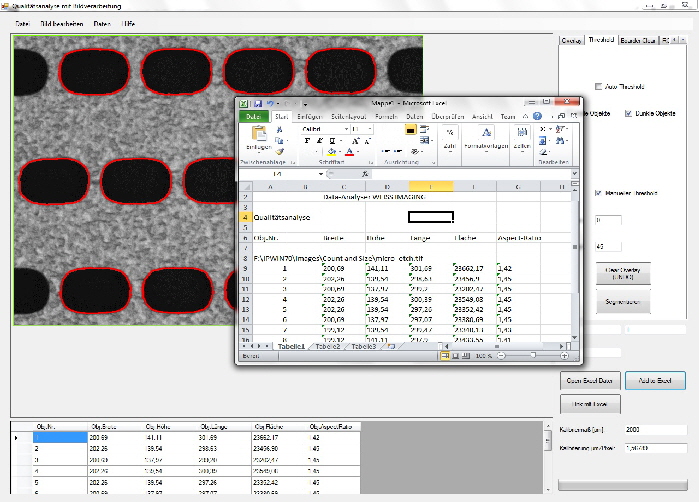Viewport: 700px width, 502px height.
Task: Click the merge cells icon in Ausrichtung group
Action: point(424,141)
